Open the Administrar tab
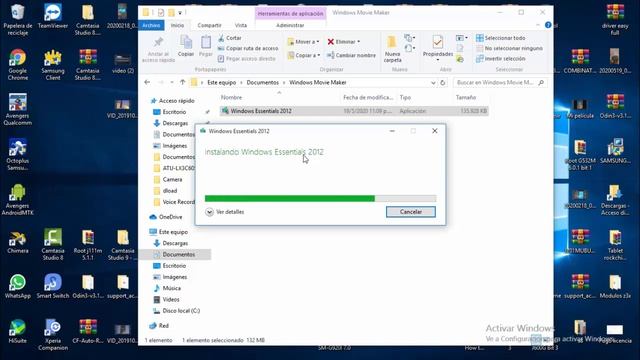 (290, 25)
